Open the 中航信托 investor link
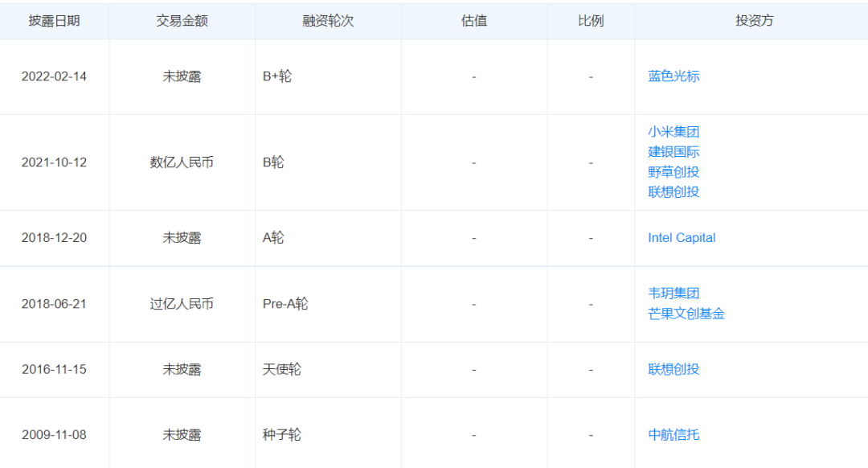 click(x=674, y=435)
